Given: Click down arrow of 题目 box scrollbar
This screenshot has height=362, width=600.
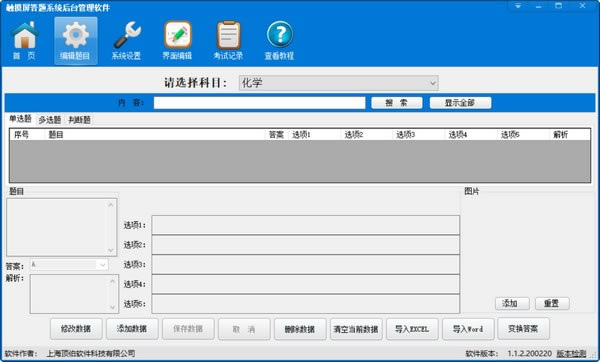Looking at the screenshot, I should [x=111, y=250].
